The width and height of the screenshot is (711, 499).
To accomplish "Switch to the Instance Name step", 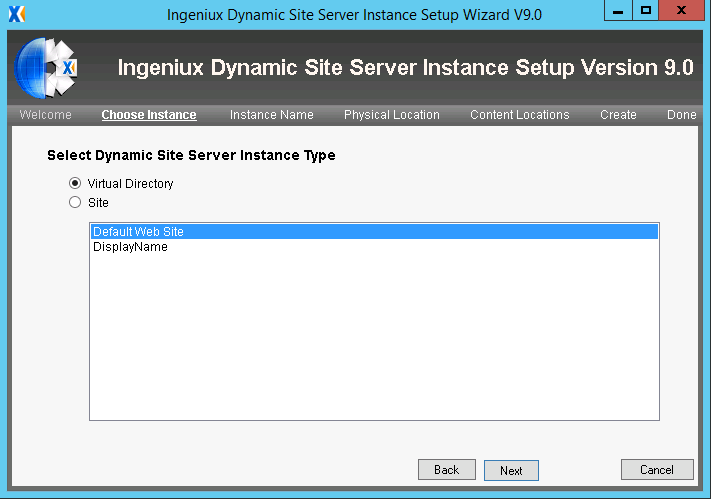I will coord(272,115).
